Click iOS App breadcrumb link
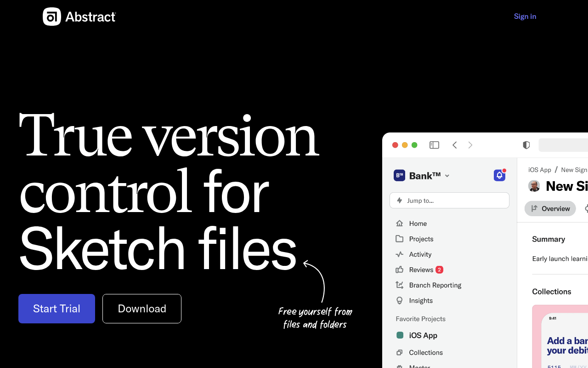Image resolution: width=588 pixels, height=368 pixels. point(540,170)
